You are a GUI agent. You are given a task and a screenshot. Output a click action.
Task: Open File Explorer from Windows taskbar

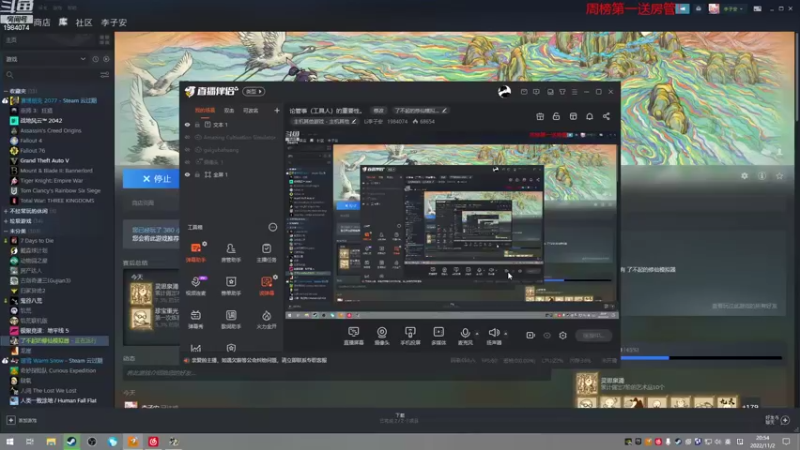pos(51,441)
